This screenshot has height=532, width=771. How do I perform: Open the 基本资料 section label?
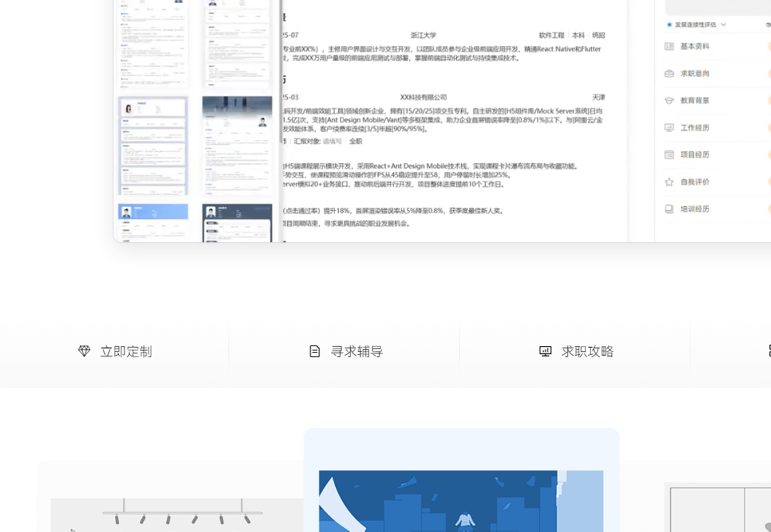click(694, 46)
